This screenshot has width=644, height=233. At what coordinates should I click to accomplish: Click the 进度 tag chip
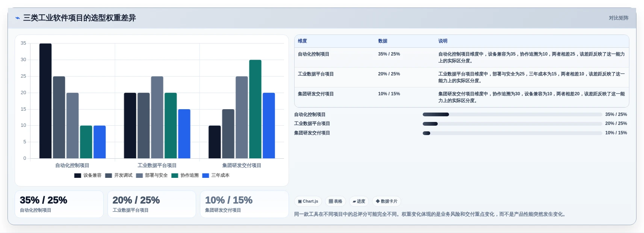359,201
